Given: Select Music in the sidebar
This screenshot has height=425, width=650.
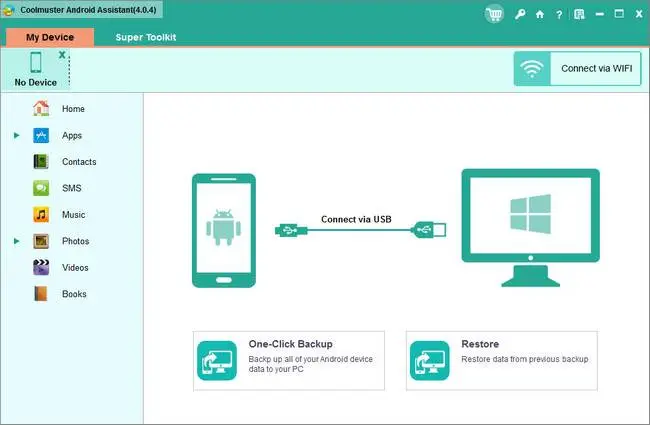Looking at the screenshot, I should pos(73,215).
